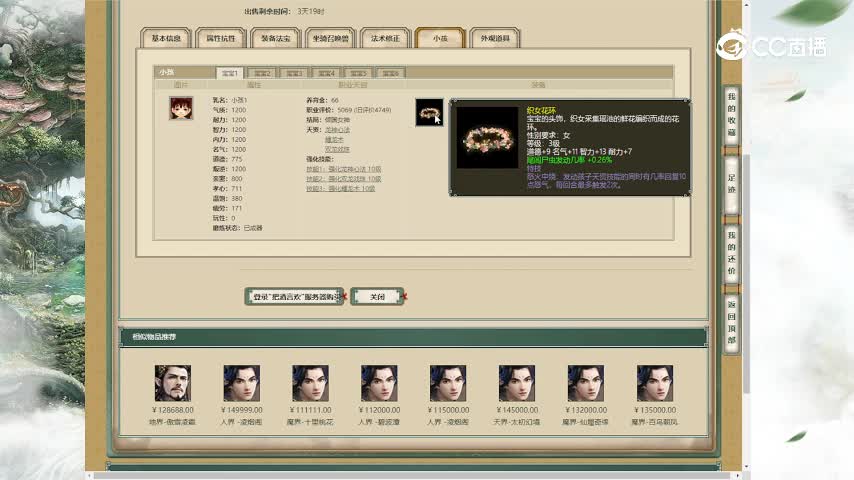Click the child portrait icon for 小孩1
The width and height of the screenshot is (854, 480).
181,108
